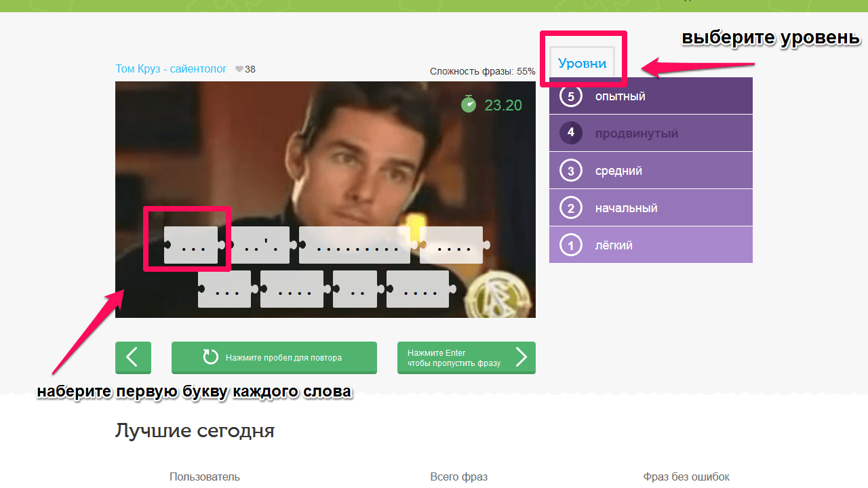The width and height of the screenshot is (868, 488).
Task: Click the Всего фраз column header
Action: point(459,477)
